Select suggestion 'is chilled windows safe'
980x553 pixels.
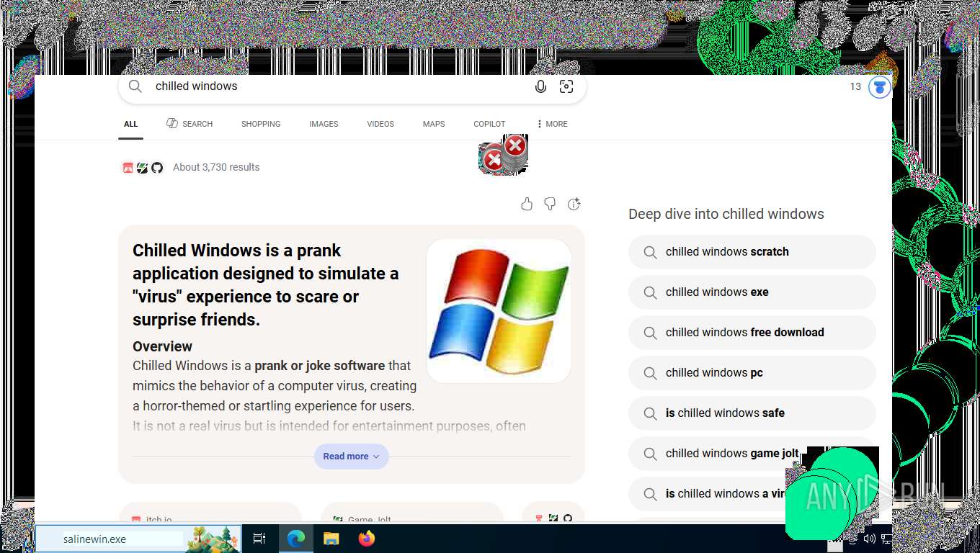752,413
